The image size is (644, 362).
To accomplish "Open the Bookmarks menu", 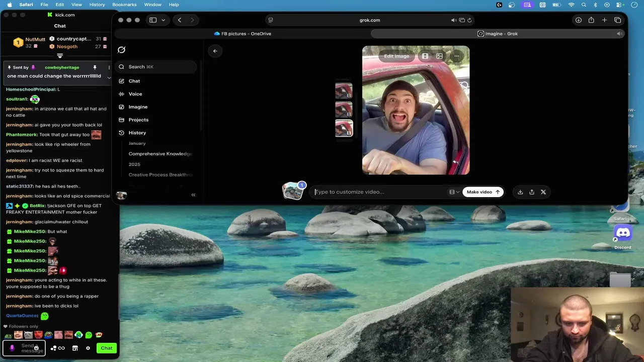I will click(x=124, y=5).
